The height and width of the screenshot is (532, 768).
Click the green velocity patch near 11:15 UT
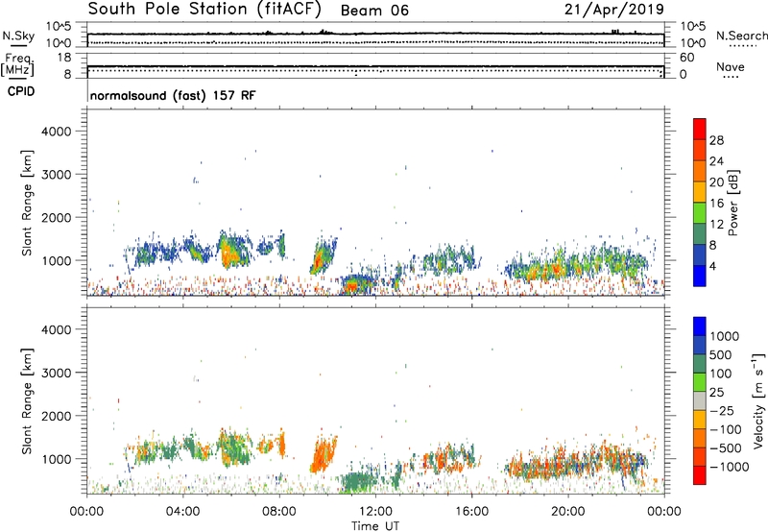359,481
